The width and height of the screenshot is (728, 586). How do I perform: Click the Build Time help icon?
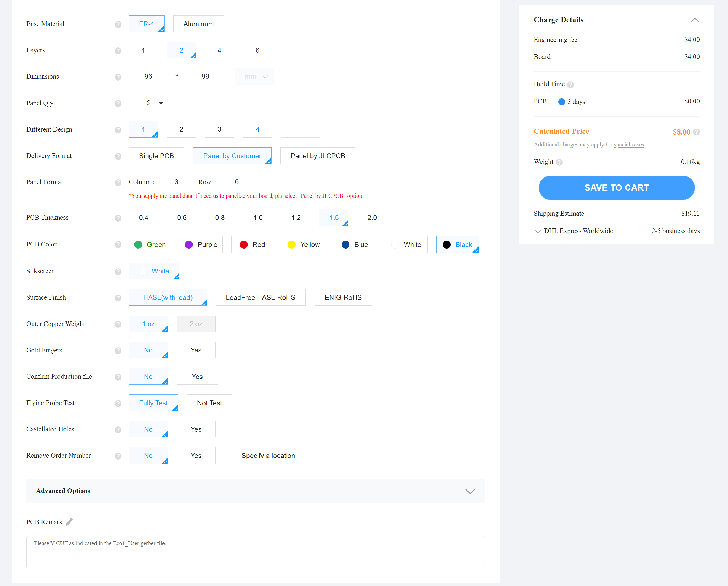pos(570,84)
